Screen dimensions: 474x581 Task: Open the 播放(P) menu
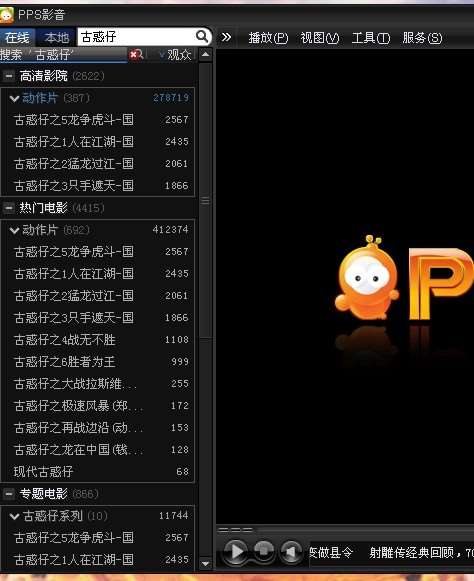click(x=268, y=38)
